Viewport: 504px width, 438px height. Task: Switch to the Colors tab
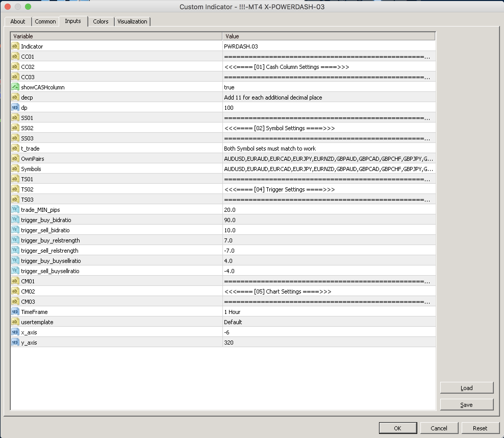(100, 21)
